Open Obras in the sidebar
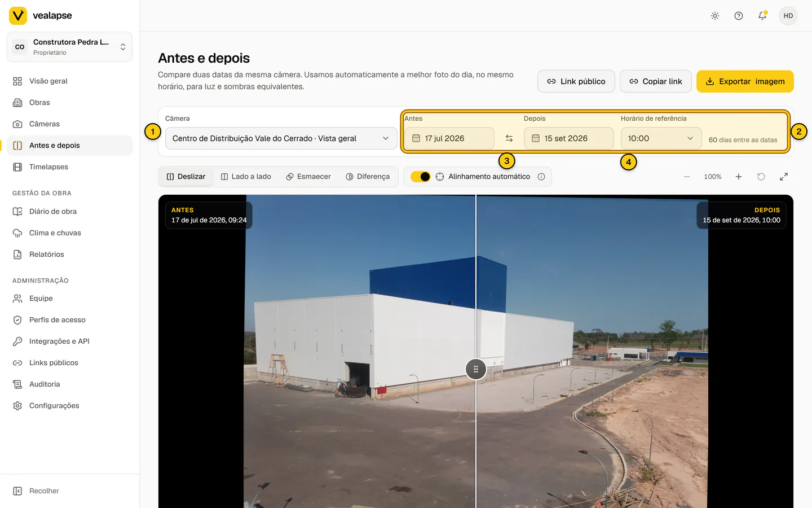 [x=69, y=103]
